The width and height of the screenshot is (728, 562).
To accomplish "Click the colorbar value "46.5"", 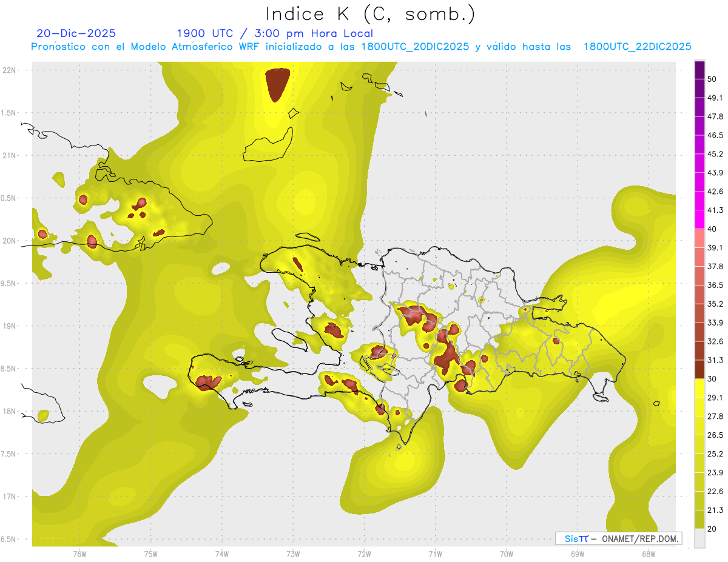I will pyautogui.click(x=715, y=135).
